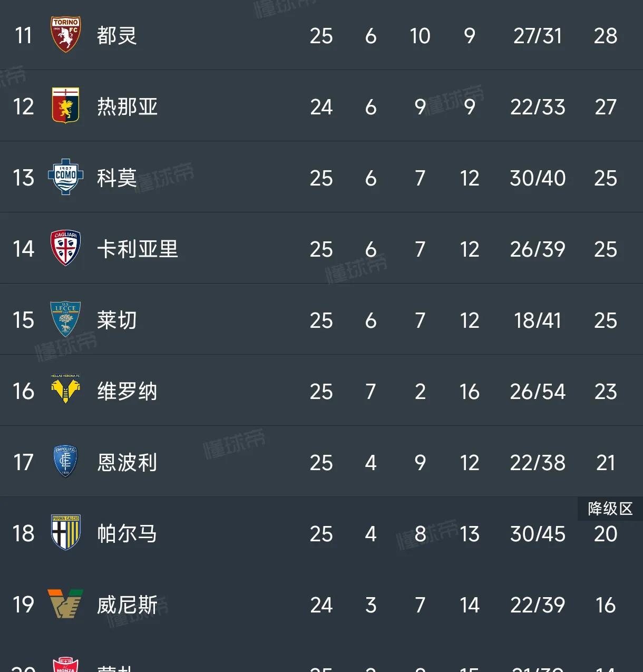Tap the 维罗纳 team name
The height and width of the screenshot is (672, 643).
[x=127, y=392]
